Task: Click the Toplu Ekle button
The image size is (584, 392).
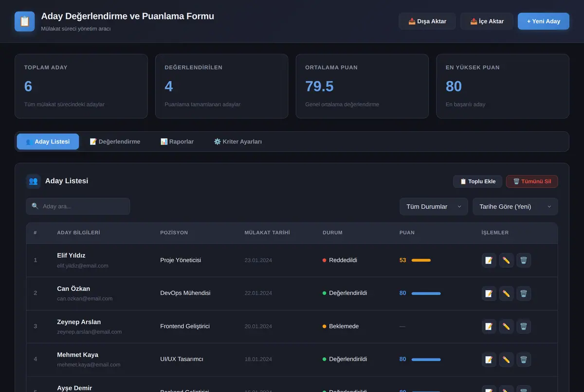Action: tap(477, 181)
